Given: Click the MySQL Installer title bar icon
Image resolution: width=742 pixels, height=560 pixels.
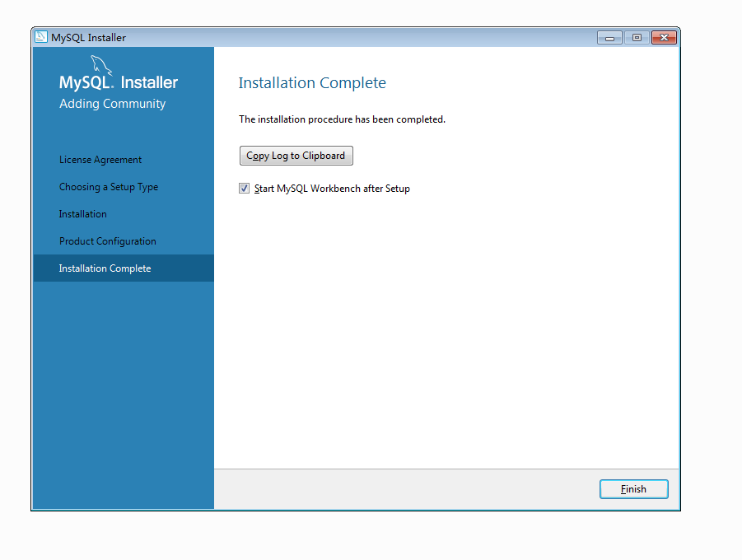Looking at the screenshot, I should tap(41, 37).
